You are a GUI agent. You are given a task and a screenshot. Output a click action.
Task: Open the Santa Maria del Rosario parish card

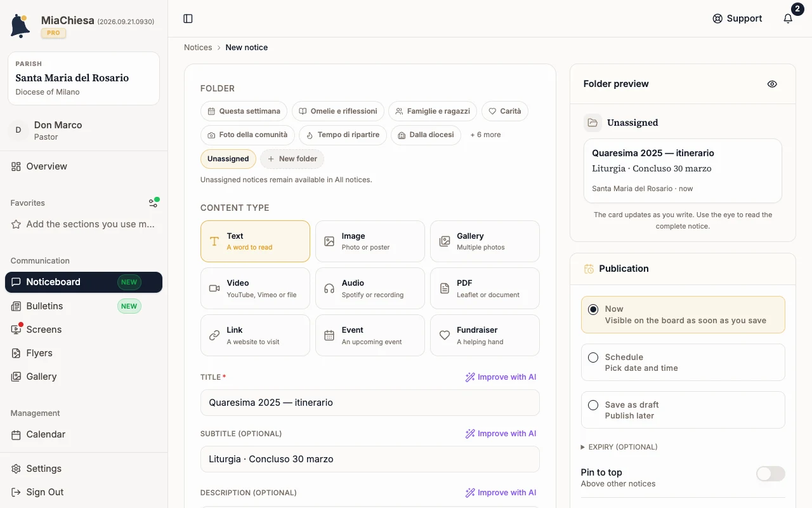(x=84, y=78)
